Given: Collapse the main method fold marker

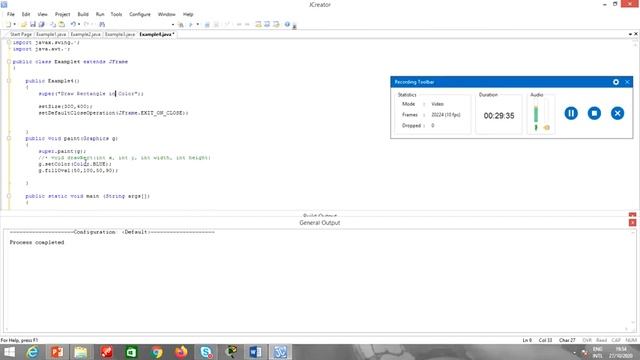Looking at the screenshot, I should [9, 196].
